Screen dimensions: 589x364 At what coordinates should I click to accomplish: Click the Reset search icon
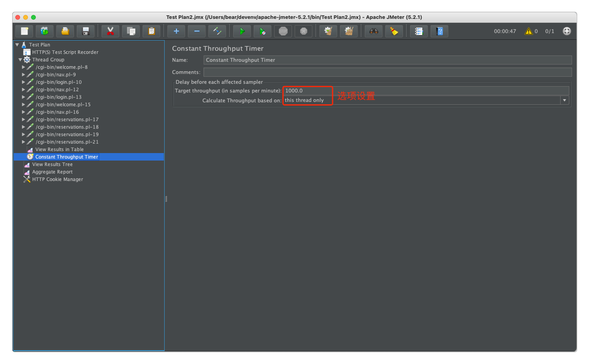394,31
